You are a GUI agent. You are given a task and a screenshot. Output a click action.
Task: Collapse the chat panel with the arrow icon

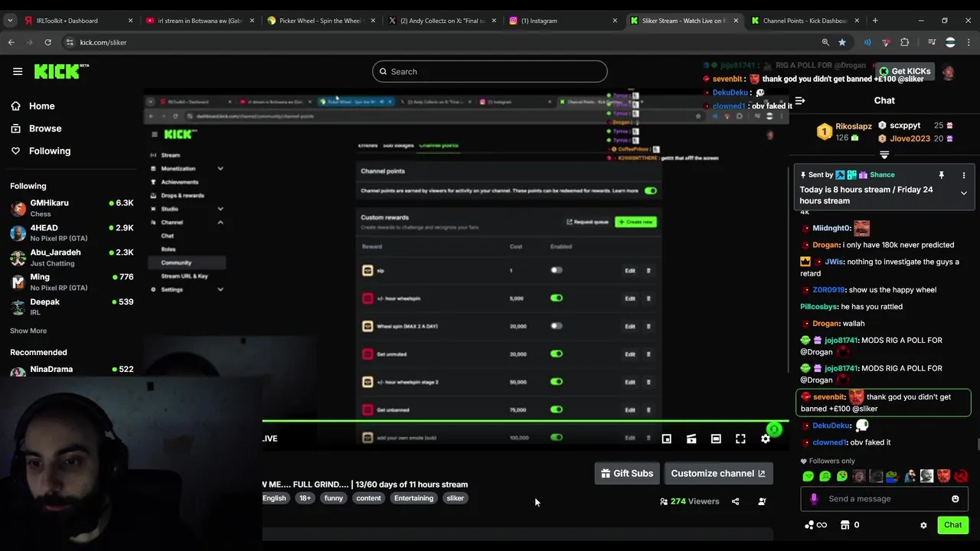(800, 100)
